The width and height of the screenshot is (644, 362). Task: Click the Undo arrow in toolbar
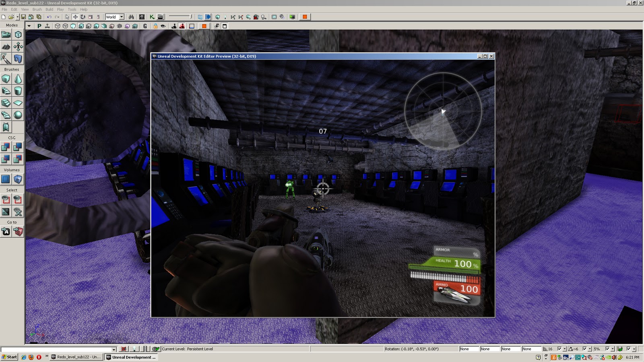point(49,17)
